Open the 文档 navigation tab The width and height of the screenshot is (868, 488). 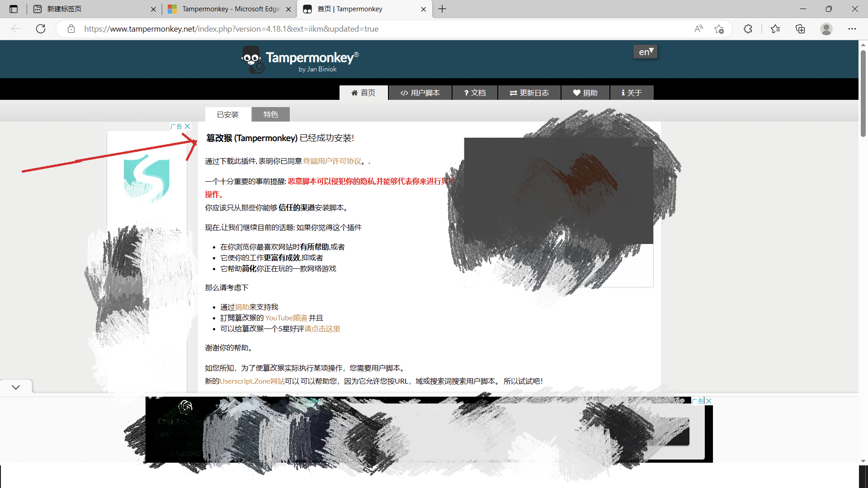(475, 93)
